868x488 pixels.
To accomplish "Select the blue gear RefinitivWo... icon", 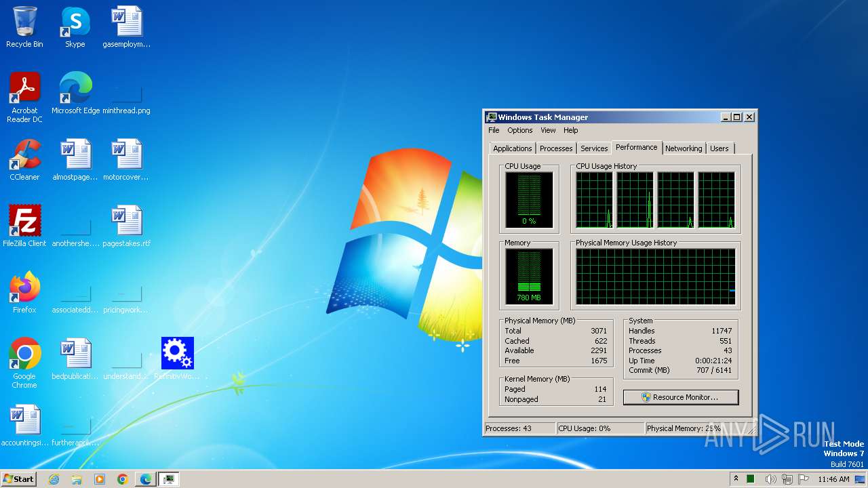I will (177, 359).
